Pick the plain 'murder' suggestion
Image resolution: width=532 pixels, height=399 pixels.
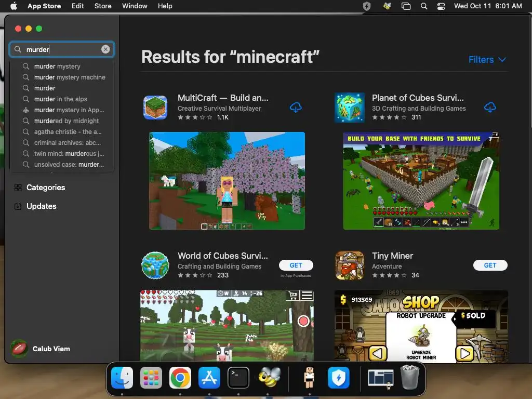point(62,88)
